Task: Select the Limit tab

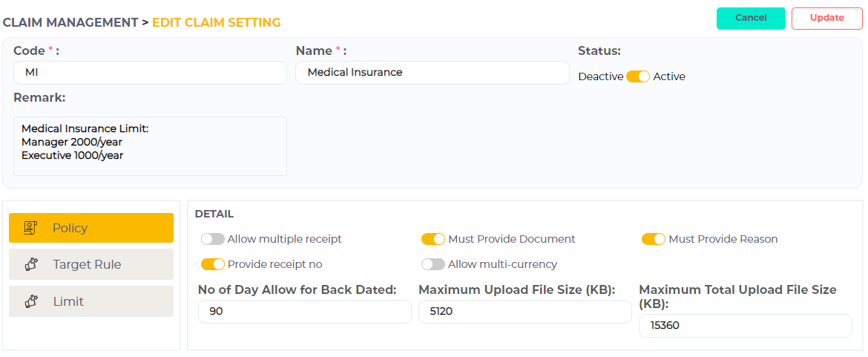Action: 91,301
